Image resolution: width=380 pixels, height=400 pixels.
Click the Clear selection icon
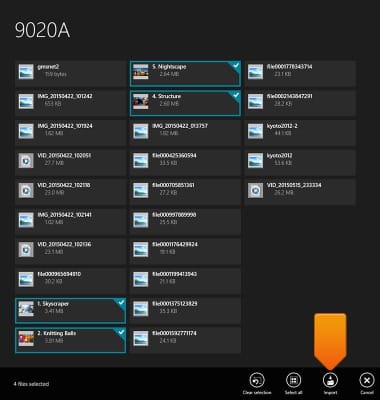257,380
